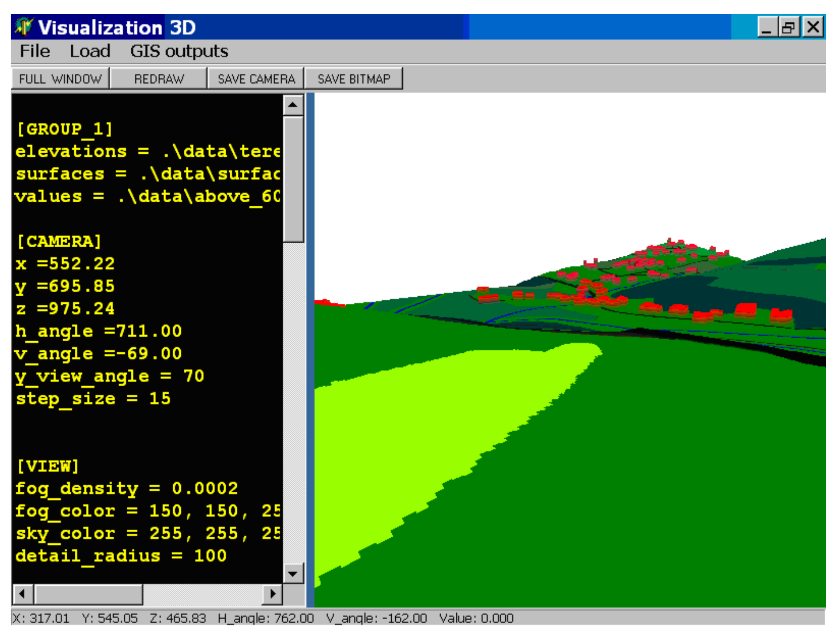This screenshot has height=637, width=840.
Task: Open the File menu
Action: coord(35,51)
